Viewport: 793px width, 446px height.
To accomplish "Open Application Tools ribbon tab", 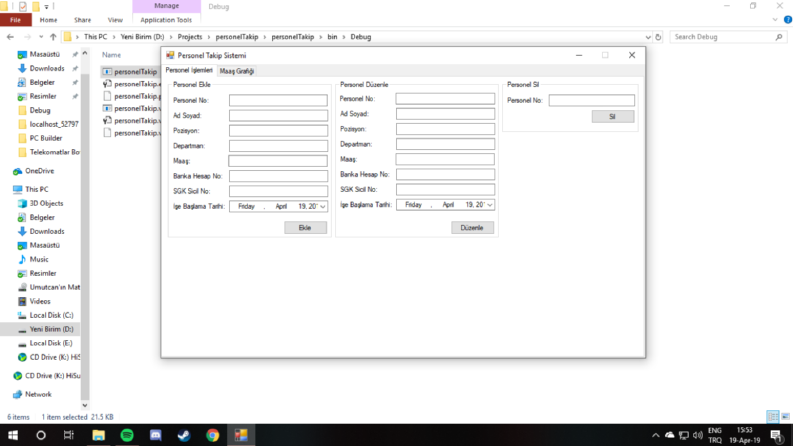I will pyautogui.click(x=166, y=20).
